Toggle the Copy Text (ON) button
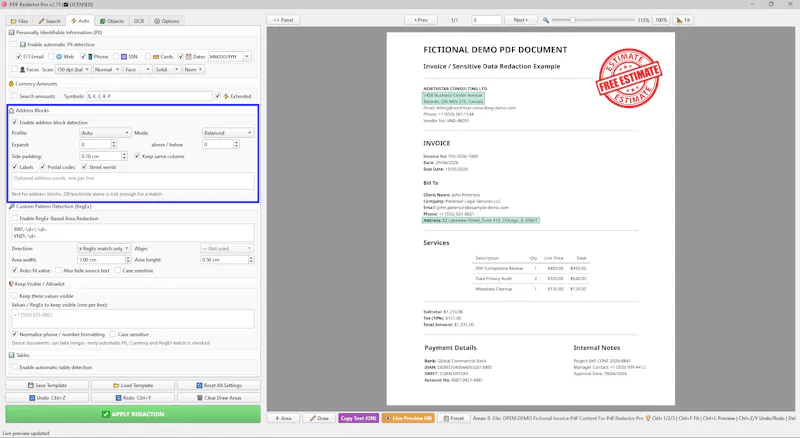The image size is (800, 438). (x=358, y=418)
